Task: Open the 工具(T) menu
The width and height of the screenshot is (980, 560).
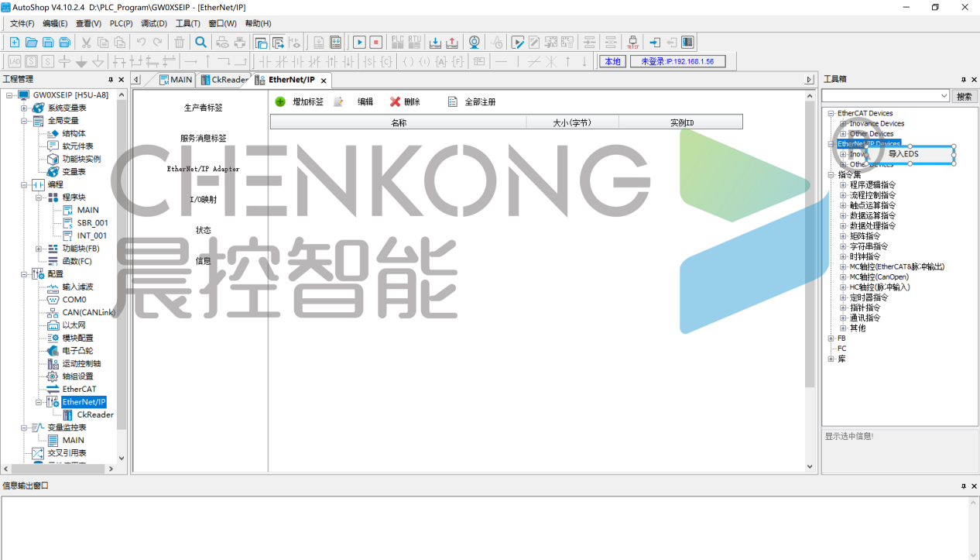Action: tap(187, 23)
